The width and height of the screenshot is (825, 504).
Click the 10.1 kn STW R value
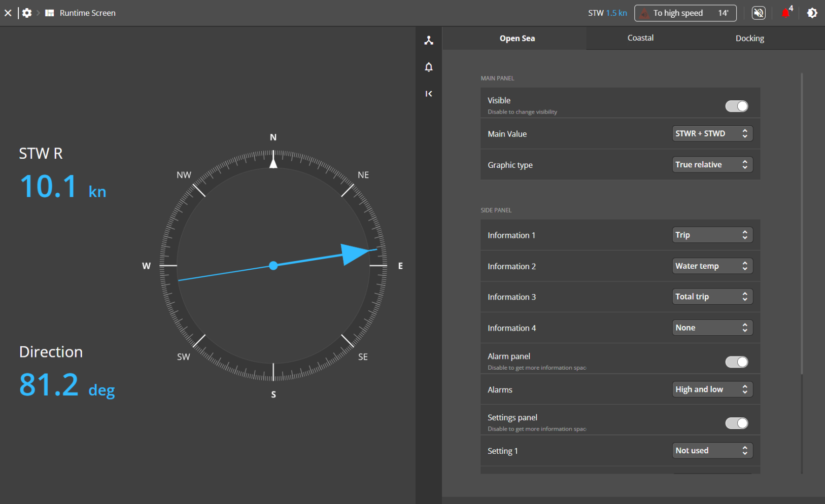(63, 186)
